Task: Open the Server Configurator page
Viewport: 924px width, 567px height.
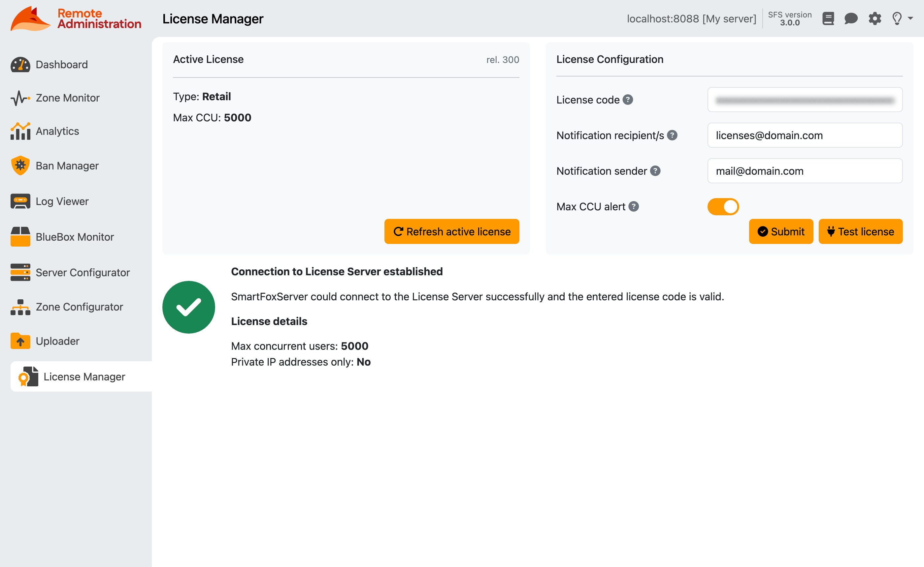Action: pos(82,272)
